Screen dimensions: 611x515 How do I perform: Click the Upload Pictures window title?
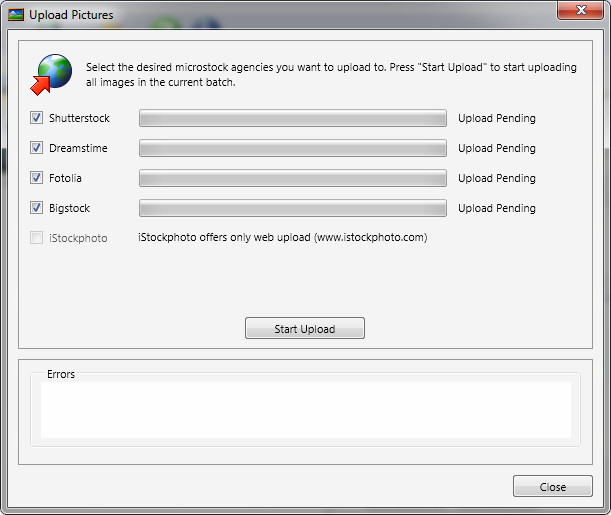pyautogui.click(x=71, y=15)
